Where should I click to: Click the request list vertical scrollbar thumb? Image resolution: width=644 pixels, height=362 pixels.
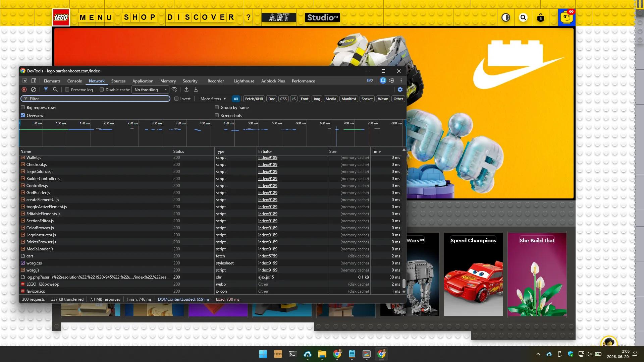(404, 284)
